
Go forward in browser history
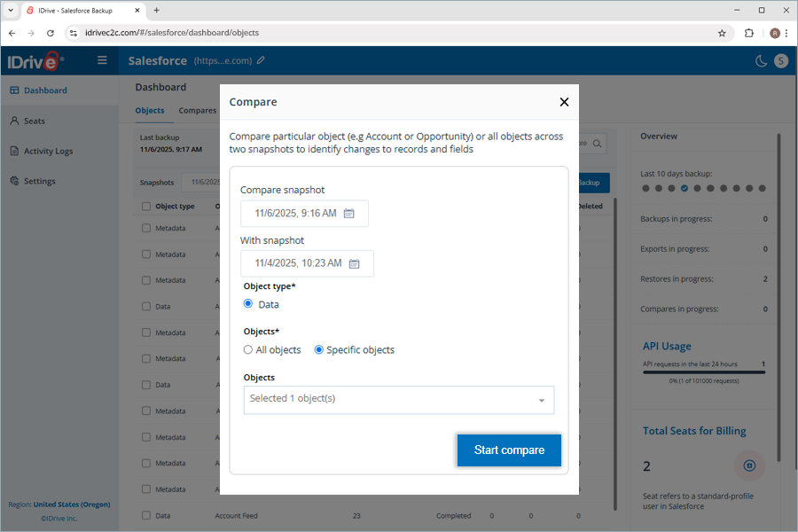(x=31, y=33)
